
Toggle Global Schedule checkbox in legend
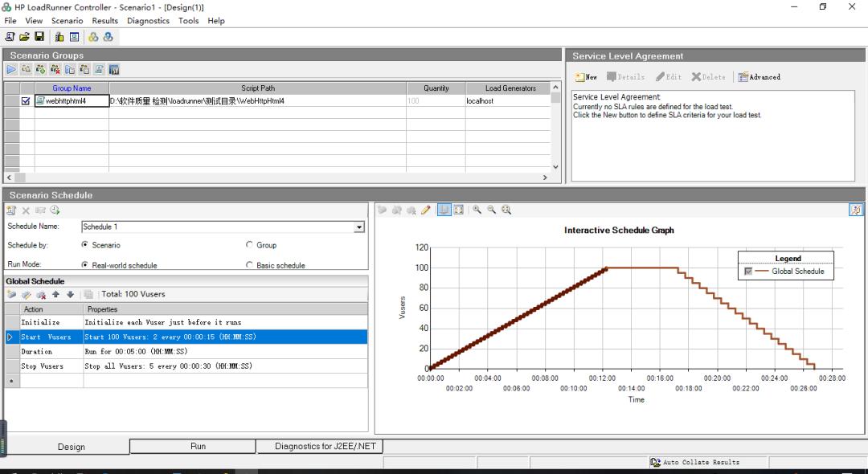748,272
